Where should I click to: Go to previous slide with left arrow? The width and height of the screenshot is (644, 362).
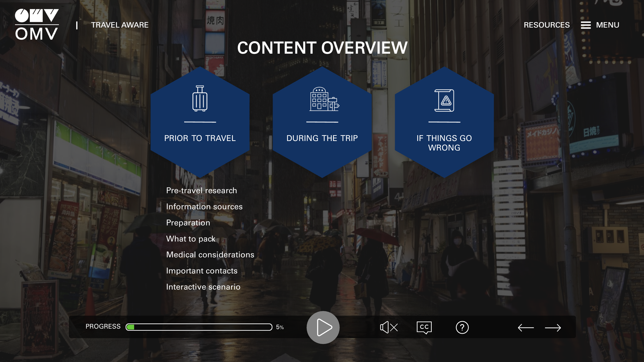point(526,328)
